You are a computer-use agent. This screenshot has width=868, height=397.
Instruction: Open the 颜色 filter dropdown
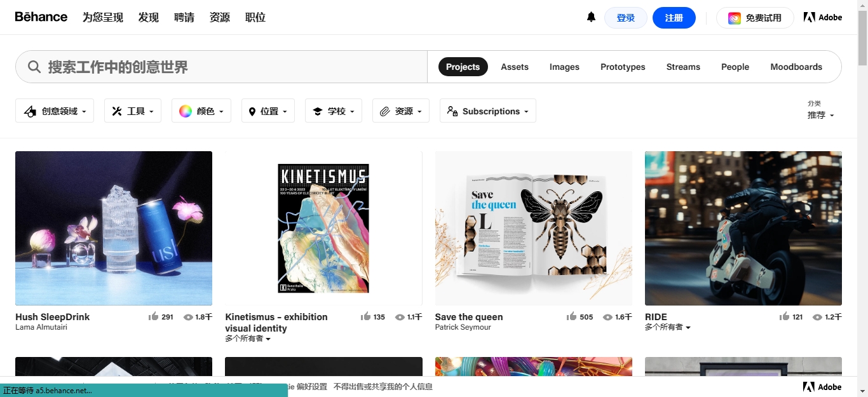coord(201,111)
